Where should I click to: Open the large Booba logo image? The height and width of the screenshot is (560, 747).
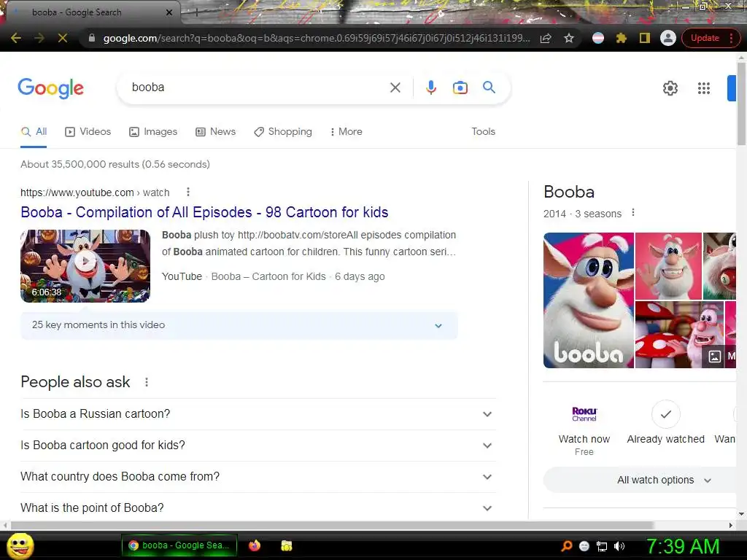point(589,300)
